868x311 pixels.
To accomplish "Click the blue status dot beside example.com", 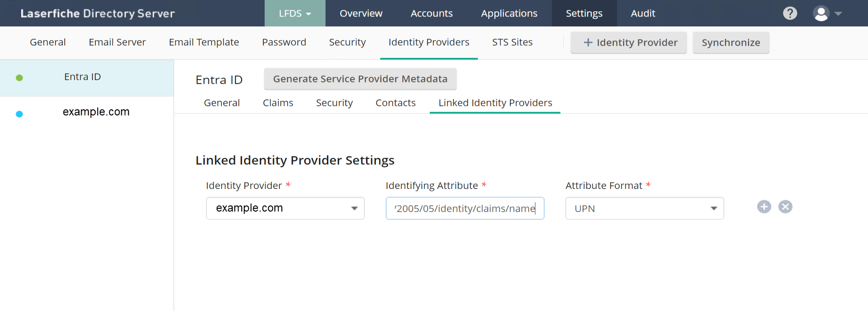I will (x=19, y=114).
